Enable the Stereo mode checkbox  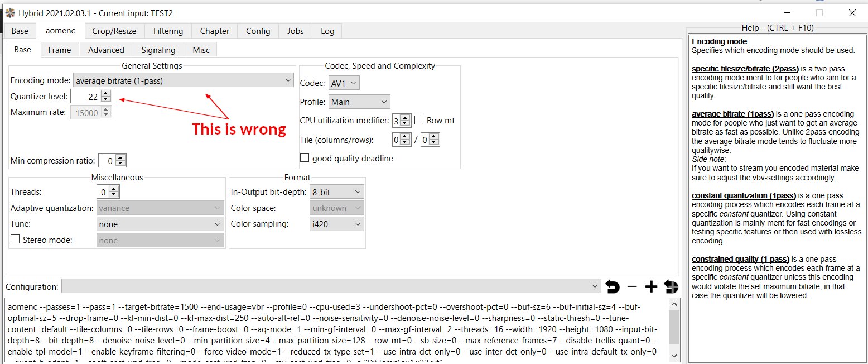16,240
